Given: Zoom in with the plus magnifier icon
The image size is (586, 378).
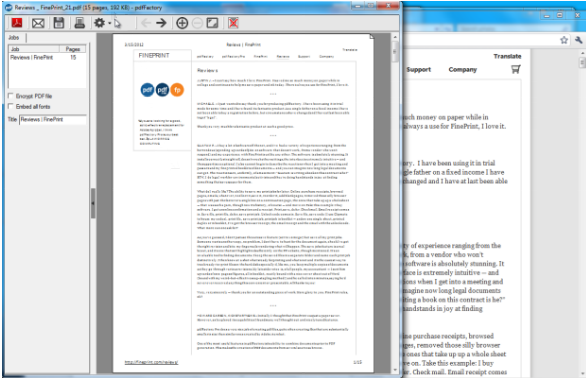Looking at the screenshot, I should click(182, 23).
